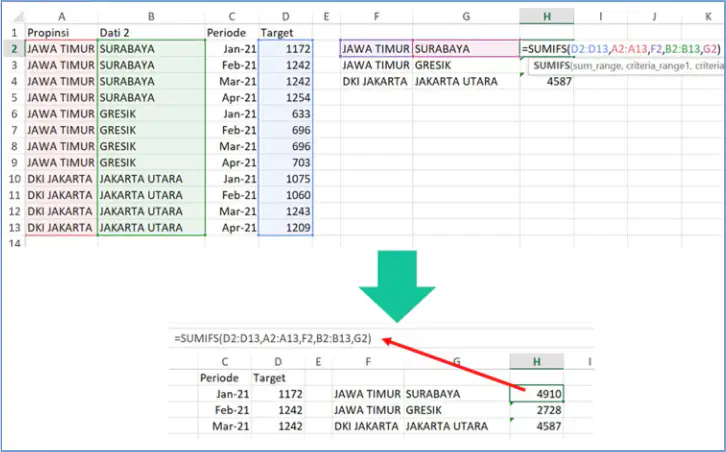Click cell with Target value 1243
The image size is (726, 452).
[286, 211]
